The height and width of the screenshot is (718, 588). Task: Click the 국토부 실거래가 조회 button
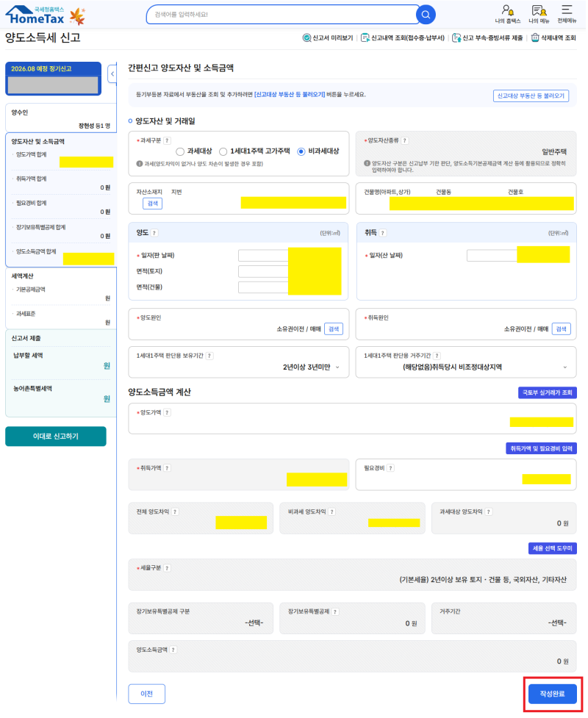point(548,393)
